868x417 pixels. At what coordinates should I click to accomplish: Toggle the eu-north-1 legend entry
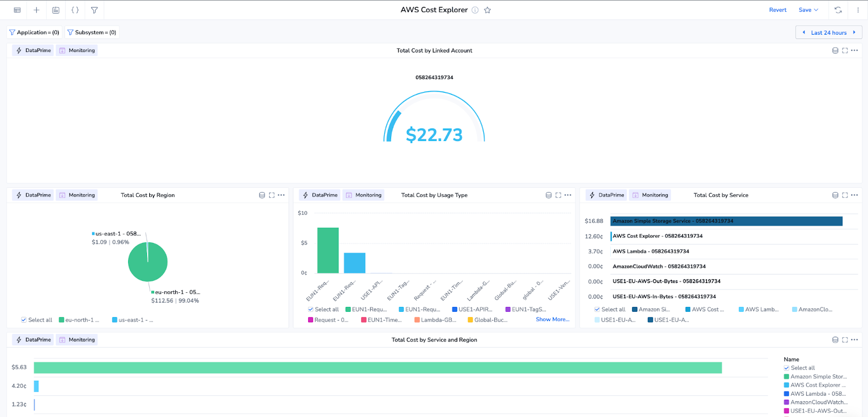pos(79,320)
